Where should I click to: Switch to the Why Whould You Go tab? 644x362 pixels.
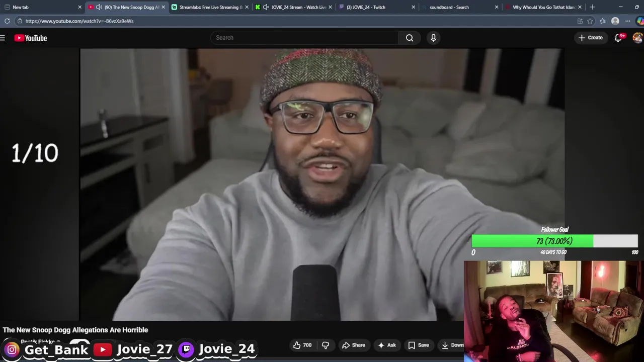point(543,7)
